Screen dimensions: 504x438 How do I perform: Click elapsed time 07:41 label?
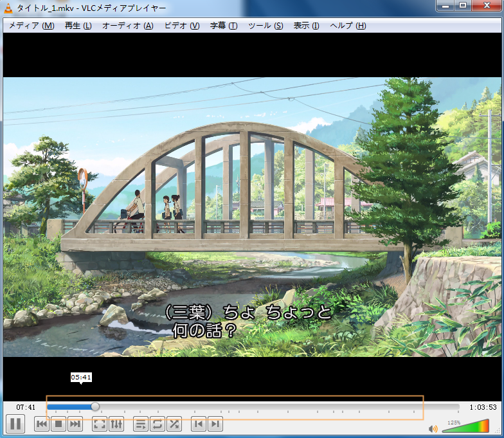coord(26,407)
